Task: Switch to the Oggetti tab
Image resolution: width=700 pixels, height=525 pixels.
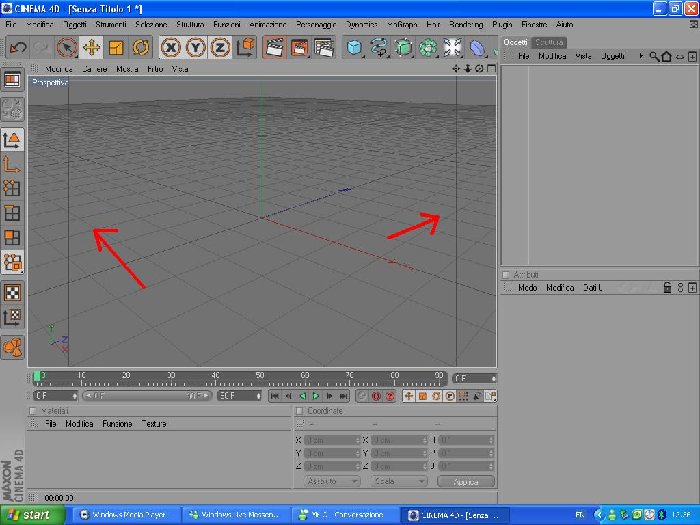Action: [515, 42]
